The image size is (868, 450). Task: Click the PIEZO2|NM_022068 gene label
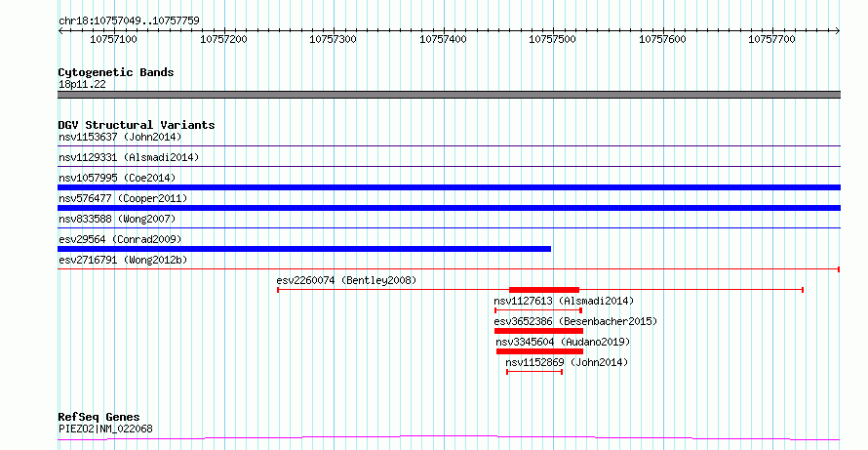105,429
